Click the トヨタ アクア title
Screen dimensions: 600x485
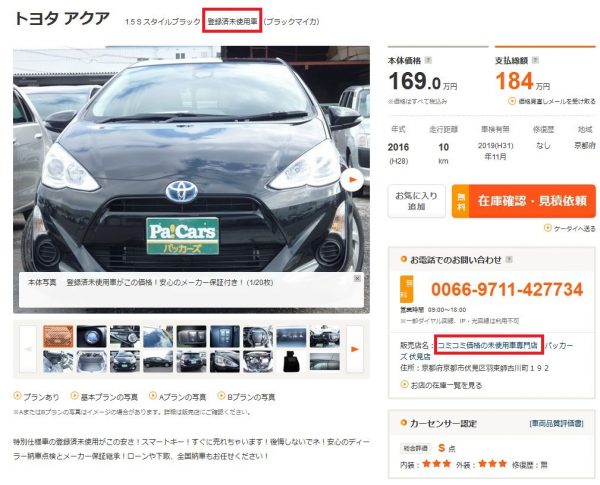(x=62, y=19)
